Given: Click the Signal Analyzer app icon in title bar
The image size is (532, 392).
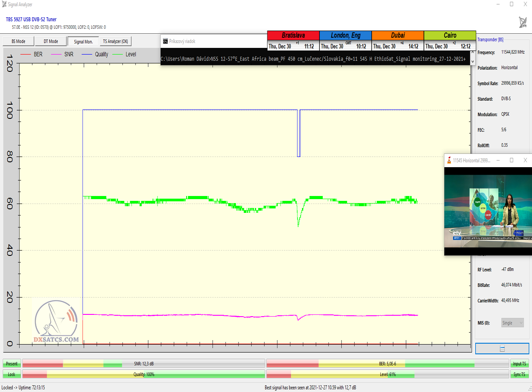Looking at the screenshot, I should pos(4,4).
